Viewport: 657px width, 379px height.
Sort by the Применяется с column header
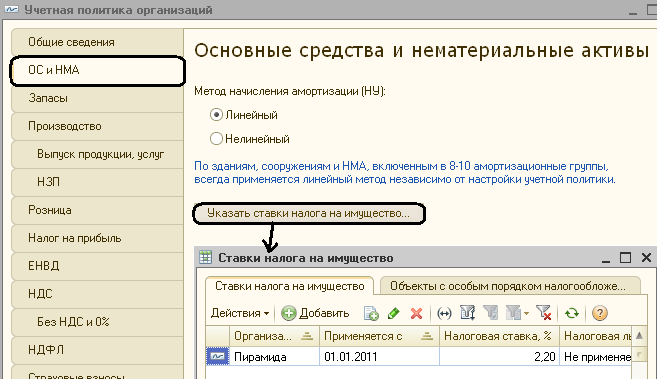pyautogui.click(x=379, y=336)
